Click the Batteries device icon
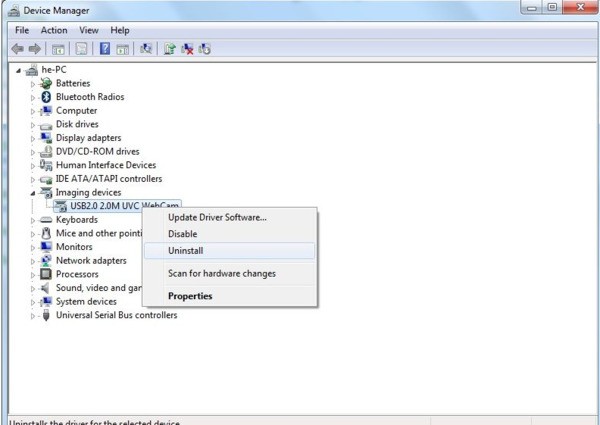Viewport: 600px width, 425px height. pyautogui.click(x=45, y=83)
